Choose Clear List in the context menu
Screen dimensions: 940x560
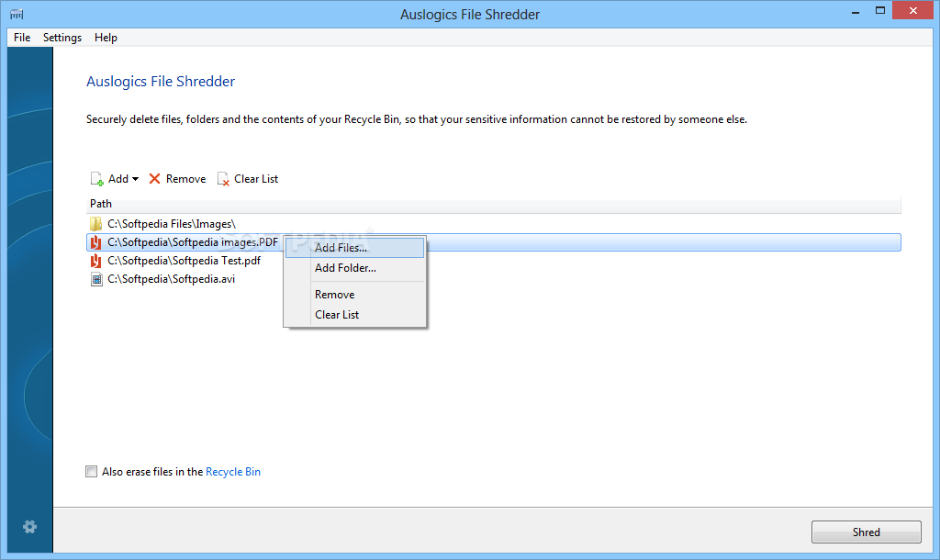(x=355, y=315)
